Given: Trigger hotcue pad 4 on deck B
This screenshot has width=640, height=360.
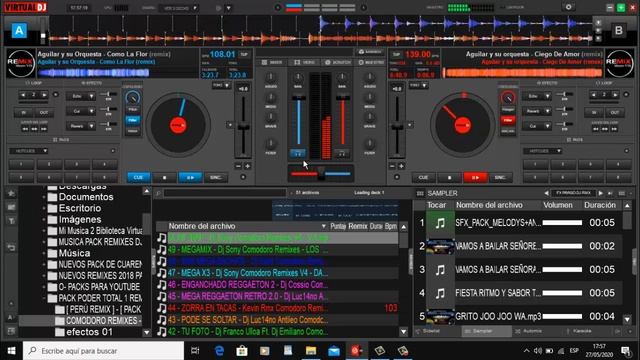Looking at the screenshot, I should (618, 164).
